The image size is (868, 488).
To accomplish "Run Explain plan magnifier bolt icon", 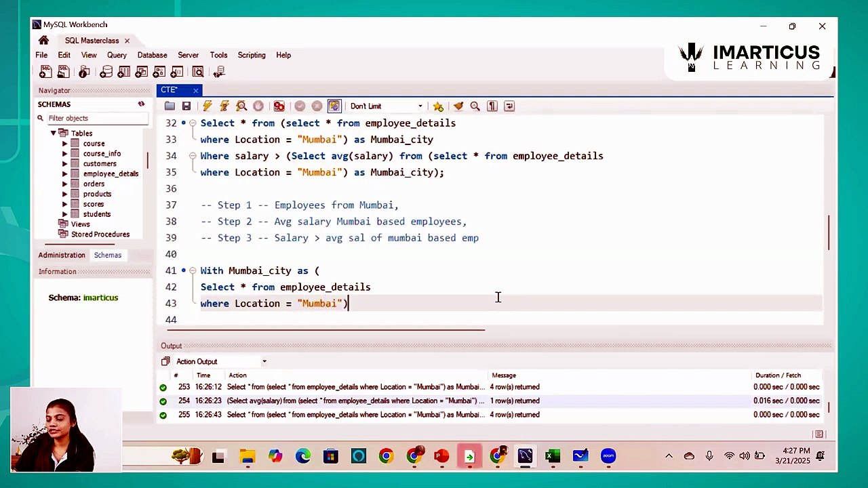I will click(x=241, y=106).
